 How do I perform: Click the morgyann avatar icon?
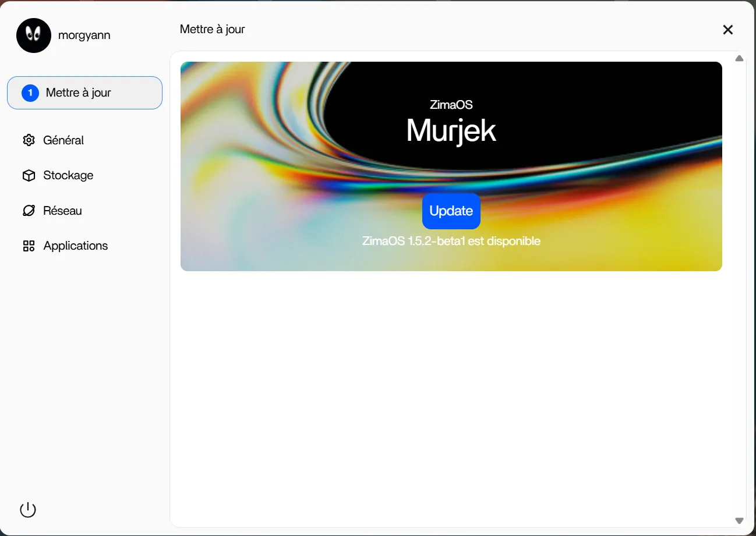point(33,35)
